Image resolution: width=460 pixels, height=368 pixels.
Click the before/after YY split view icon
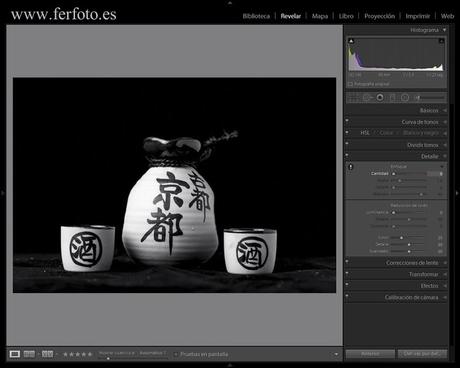tap(47, 354)
